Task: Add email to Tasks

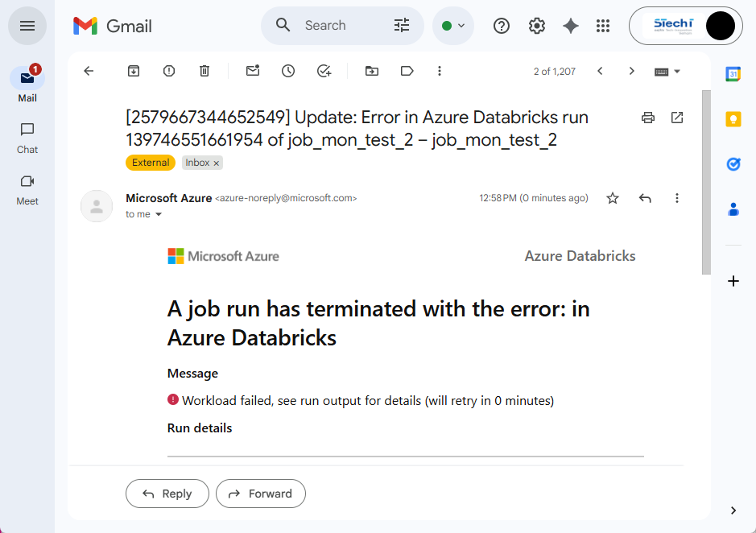Action: coord(324,71)
